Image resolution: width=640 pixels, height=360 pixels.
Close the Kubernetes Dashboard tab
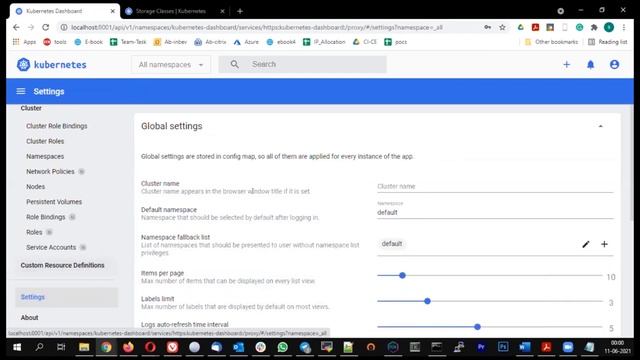[113, 11]
